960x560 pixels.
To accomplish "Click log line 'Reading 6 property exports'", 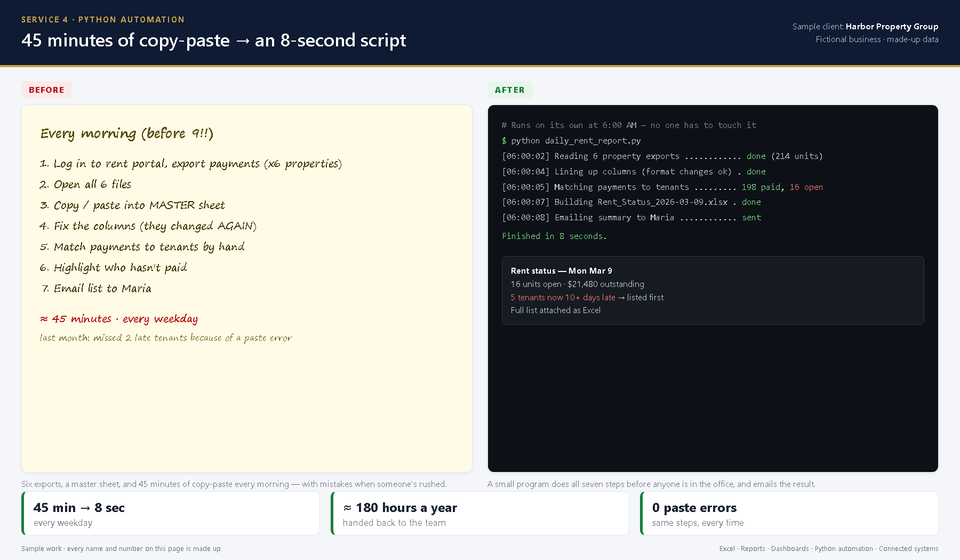I will tap(662, 156).
